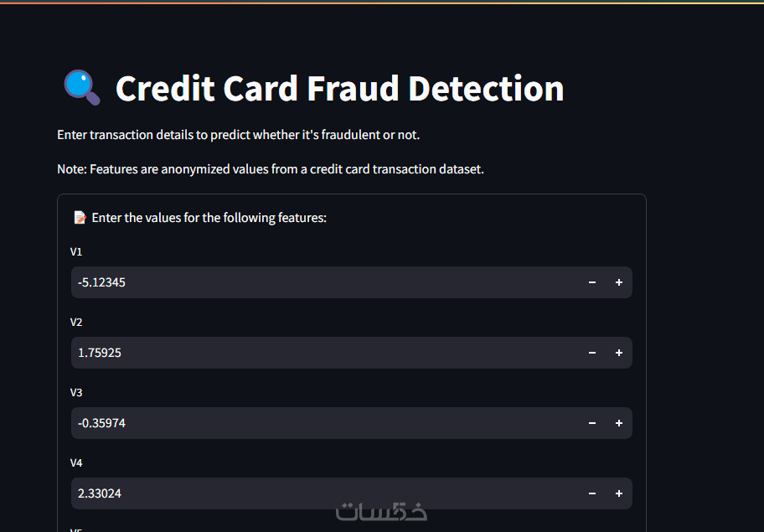The image size is (764, 532).
Task: Decrement the V3 feature value
Action: [x=592, y=423]
